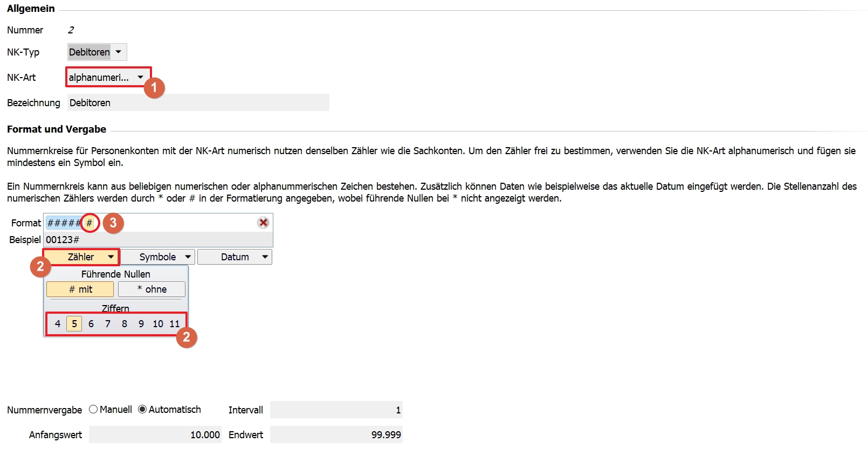The height and width of the screenshot is (456, 868).
Task: Click the Beispiel value 00123#
Action: [x=63, y=240]
